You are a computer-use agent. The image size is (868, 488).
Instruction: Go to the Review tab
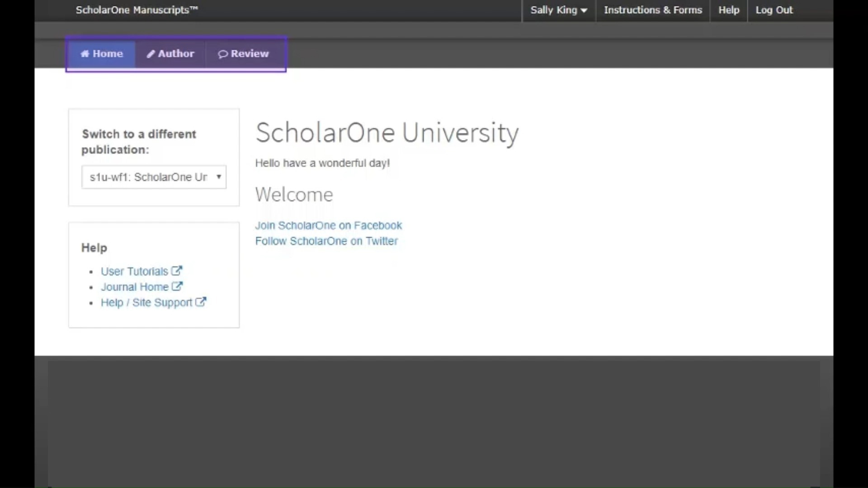[x=244, y=54]
